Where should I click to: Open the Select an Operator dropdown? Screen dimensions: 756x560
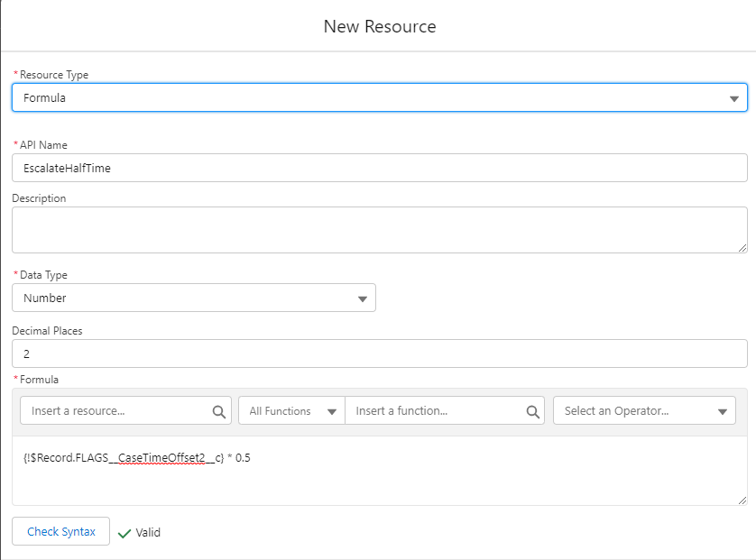[x=644, y=410]
